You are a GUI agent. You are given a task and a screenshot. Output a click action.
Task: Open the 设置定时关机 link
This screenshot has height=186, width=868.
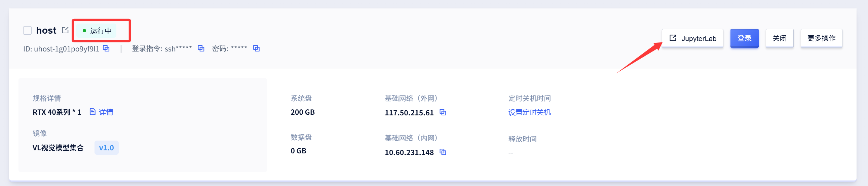529,113
